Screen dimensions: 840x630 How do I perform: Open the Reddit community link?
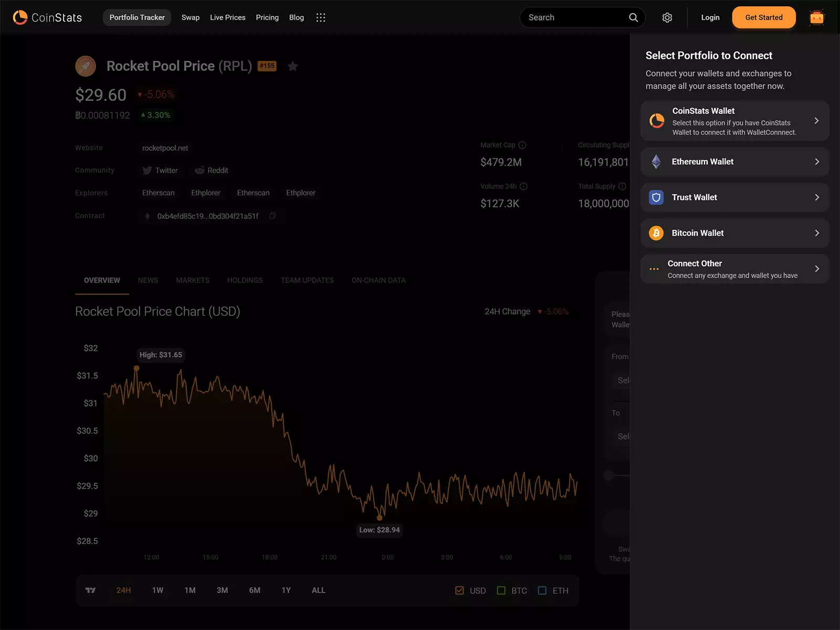[212, 171]
